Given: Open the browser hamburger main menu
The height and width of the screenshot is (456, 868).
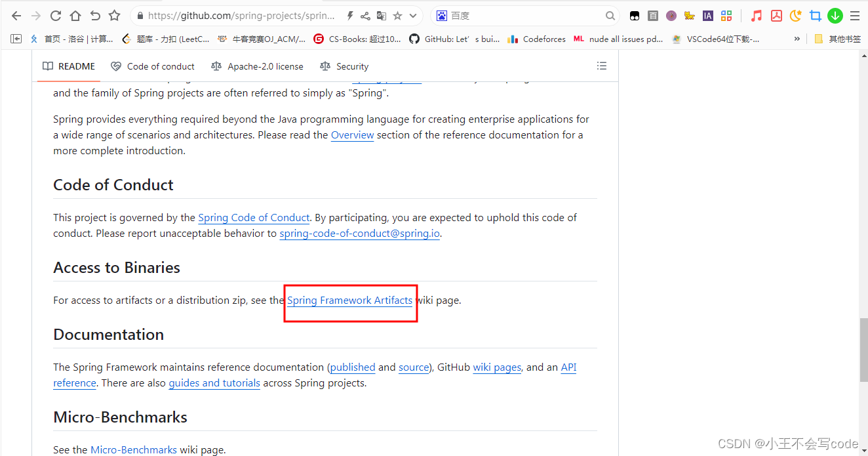Looking at the screenshot, I should pos(854,16).
